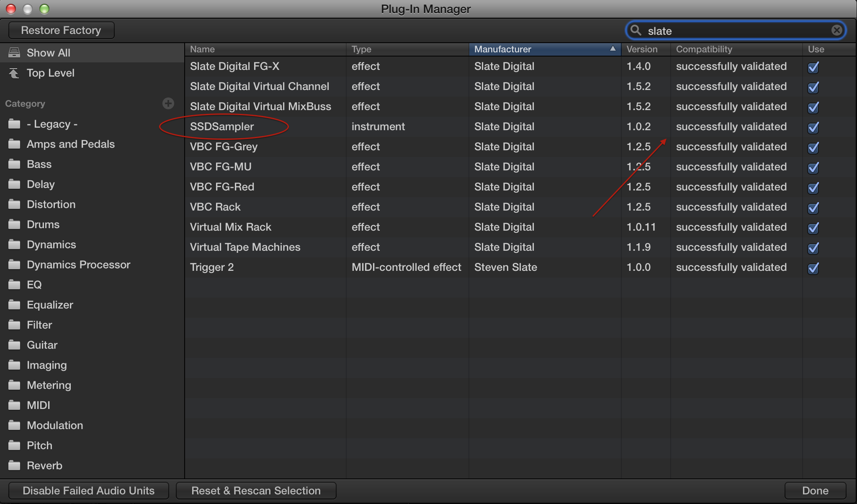Click the EQ folder icon
The height and width of the screenshot is (504, 857).
[x=14, y=285]
